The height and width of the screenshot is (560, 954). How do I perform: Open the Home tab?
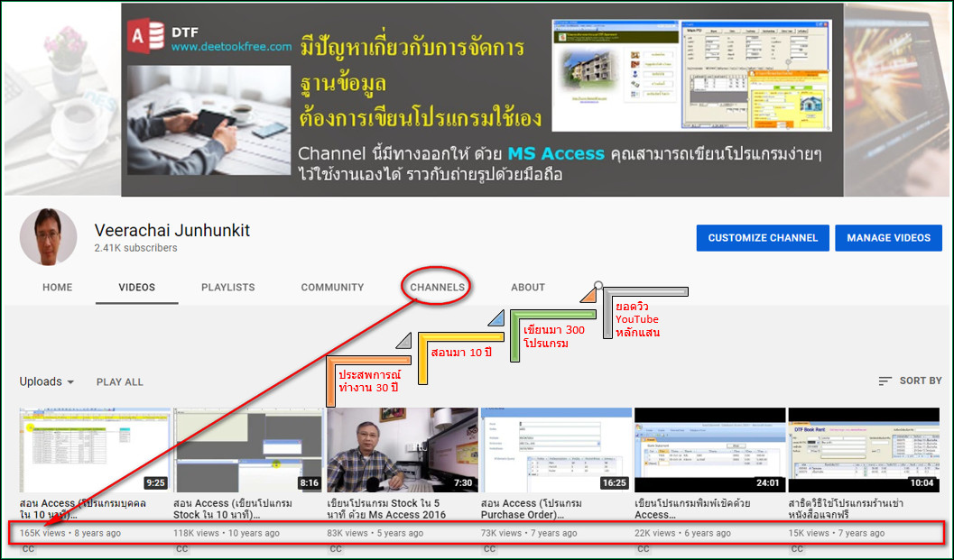[57, 287]
